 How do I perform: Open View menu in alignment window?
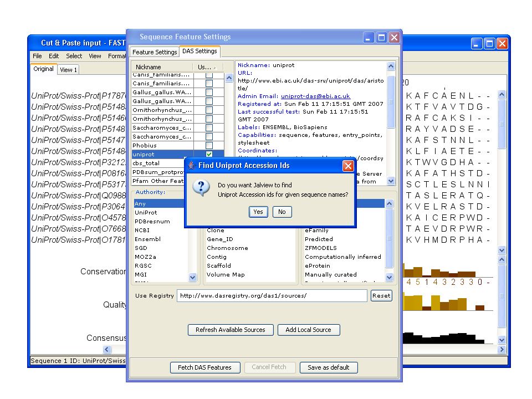(x=95, y=56)
